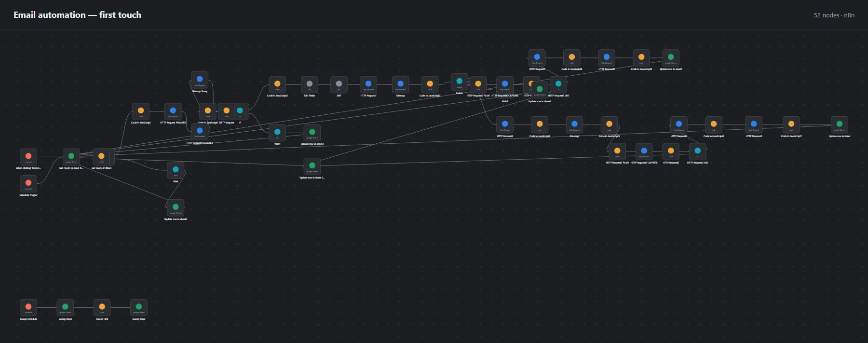868x343 pixels.
Task: Open the Sweep Rows node
Action: click(x=65, y=308)
